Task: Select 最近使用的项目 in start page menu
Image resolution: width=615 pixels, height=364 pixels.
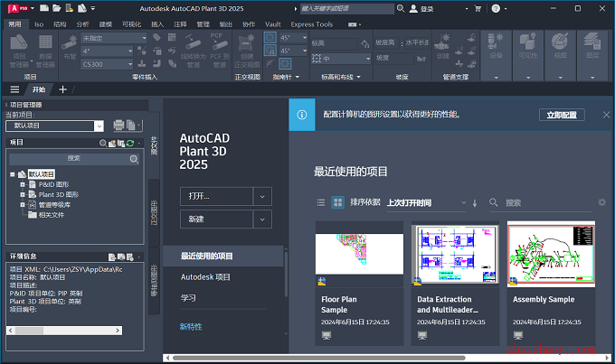Action: [x=222, y=257]
